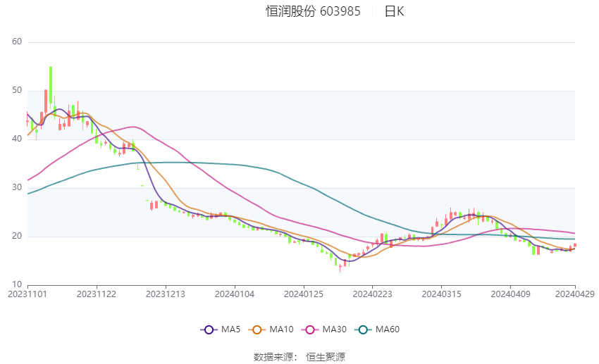Viewport: 599px width, 364px height.
Task: Click y-axis value 50
Action: click(x=17, y=90)
